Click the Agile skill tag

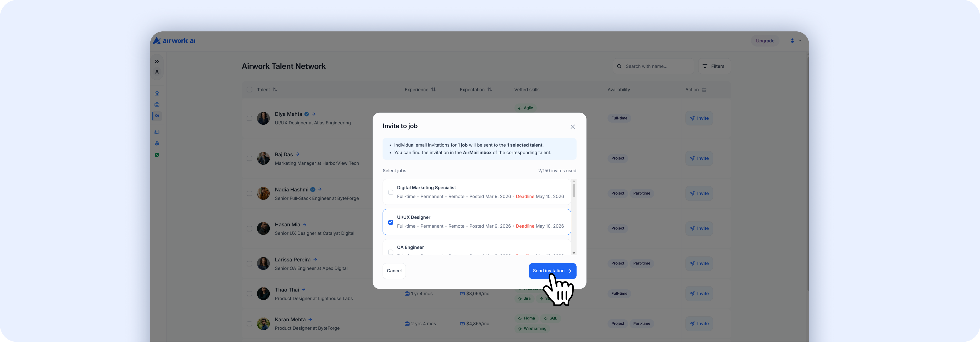[x=525, y=108]
